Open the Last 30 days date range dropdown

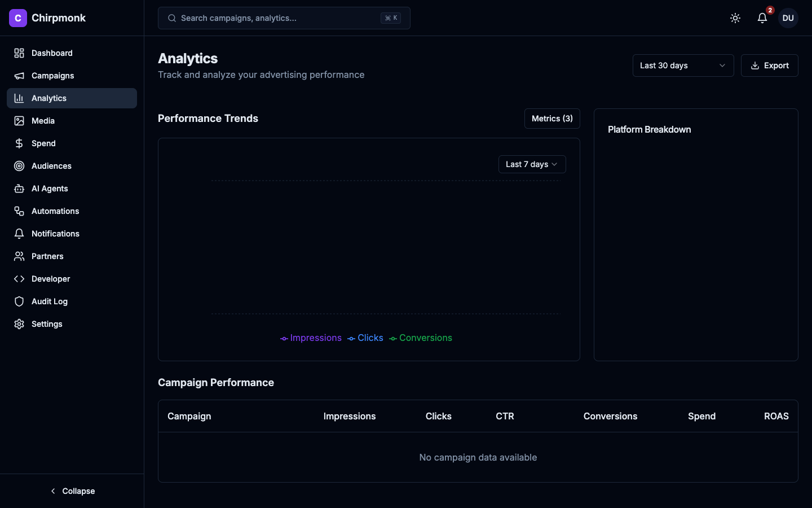pyautogui.click(x=683, y=65)
